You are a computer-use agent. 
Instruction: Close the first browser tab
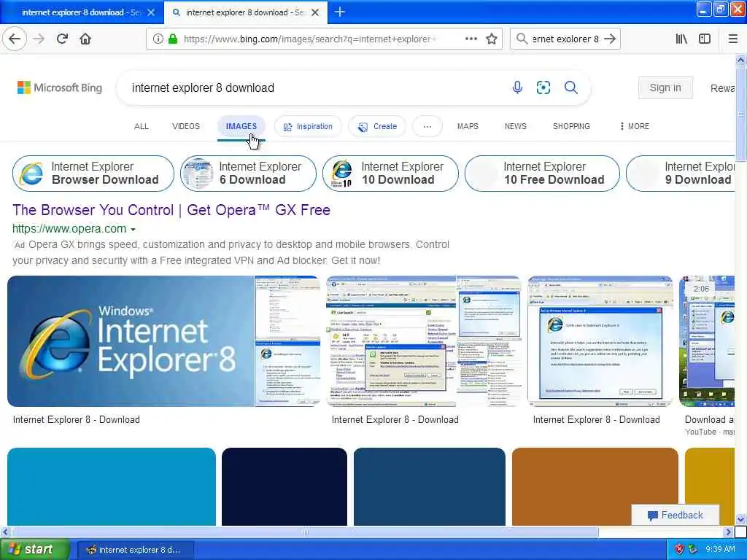[151, 12]
